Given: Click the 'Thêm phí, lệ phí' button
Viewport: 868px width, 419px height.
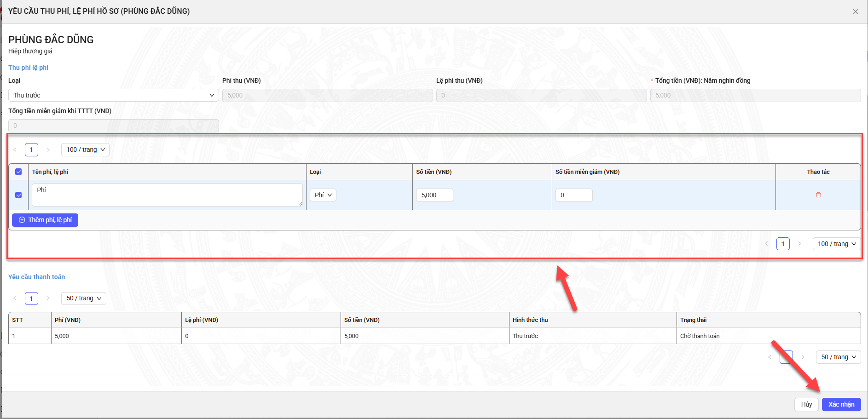Looking at the screenshot, I should click(45, 220).
